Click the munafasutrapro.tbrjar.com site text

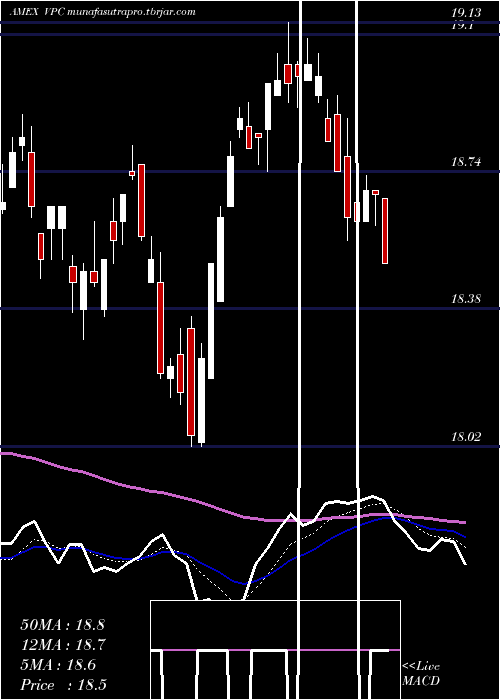click(x=131, y=12)
